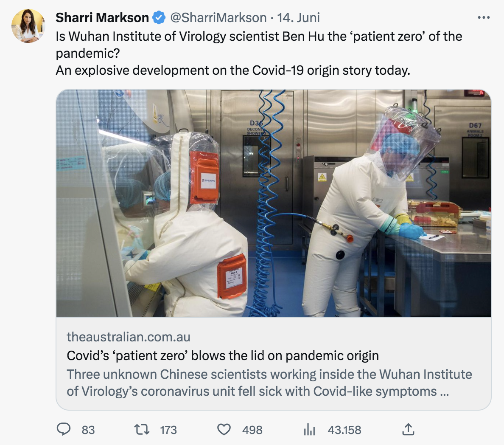Viewport: 504px width, 445px height.
Task: Click the view count 43.158
Action: [x=344, y=430]
